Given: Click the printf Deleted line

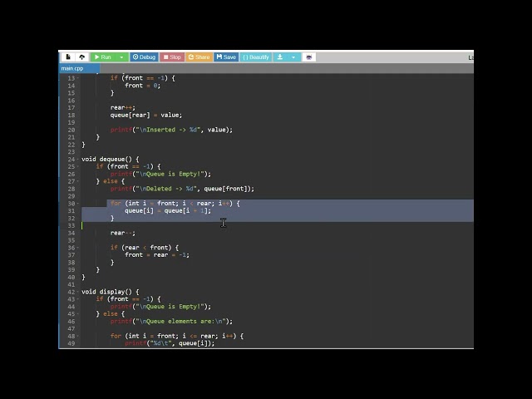Looking at the screenshot, I should [182, 189].
